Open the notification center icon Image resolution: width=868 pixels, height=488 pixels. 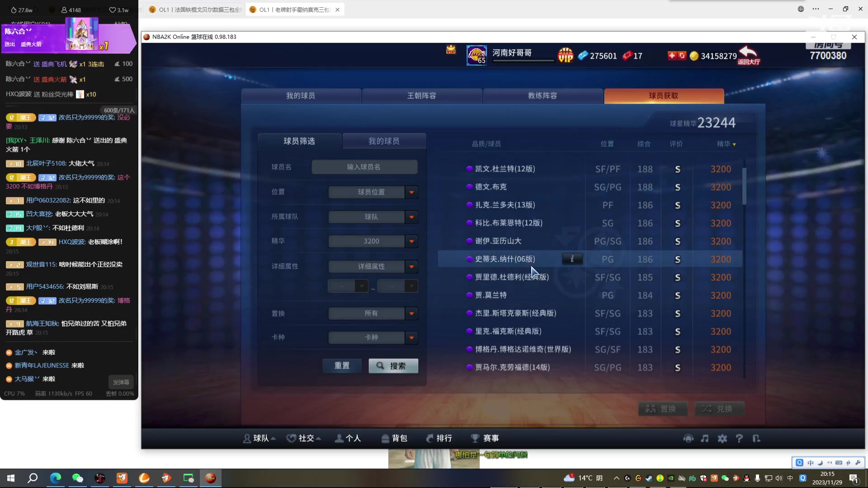pyautogui.click(x=854, y=478)
